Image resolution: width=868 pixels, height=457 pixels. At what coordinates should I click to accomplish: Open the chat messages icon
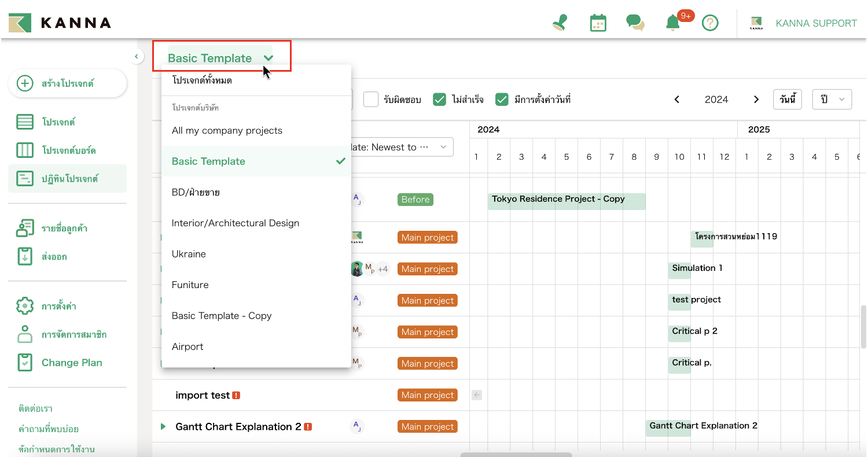point(635,23)
